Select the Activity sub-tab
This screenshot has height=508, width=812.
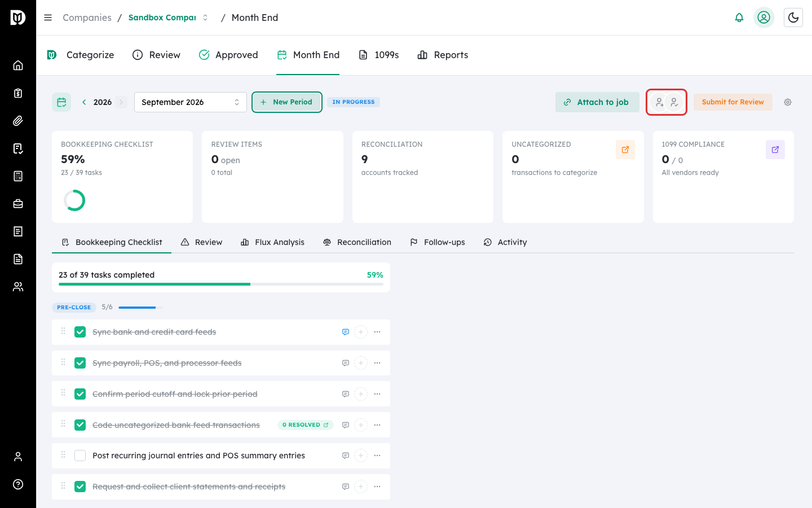tap(505, 242)
